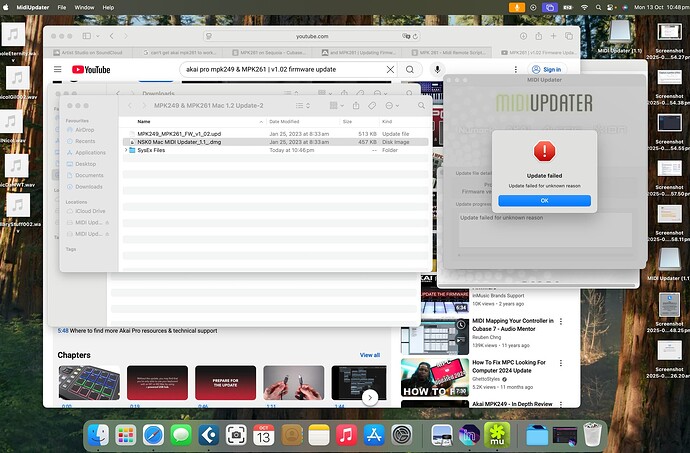Search in the MPK249 Finder window
The height and width of the screenshot is (453, 690).
pyautogui.click(x=422, y=106)
